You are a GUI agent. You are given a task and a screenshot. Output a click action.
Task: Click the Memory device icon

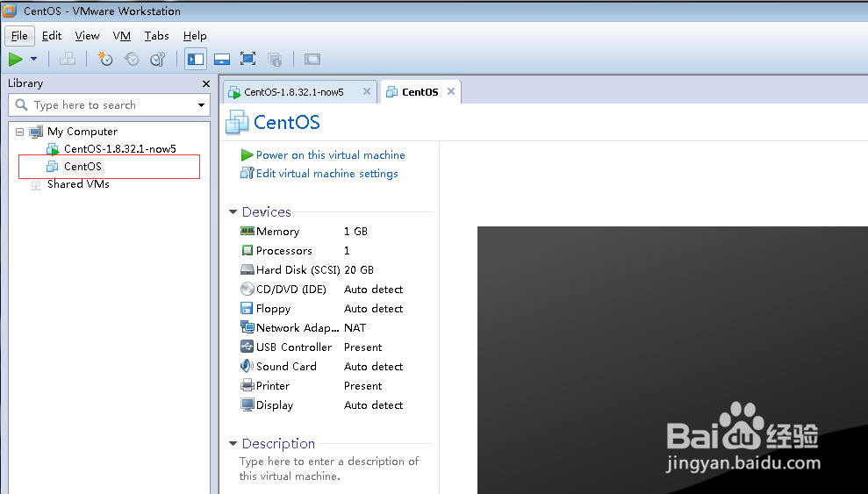[x=247, y=232]
